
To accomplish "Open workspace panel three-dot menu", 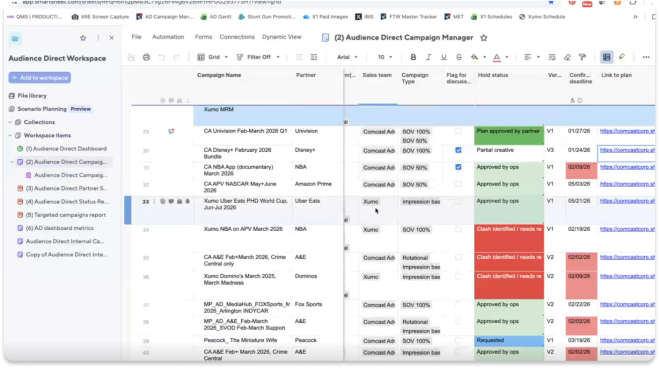I will [x=98, y=38].
